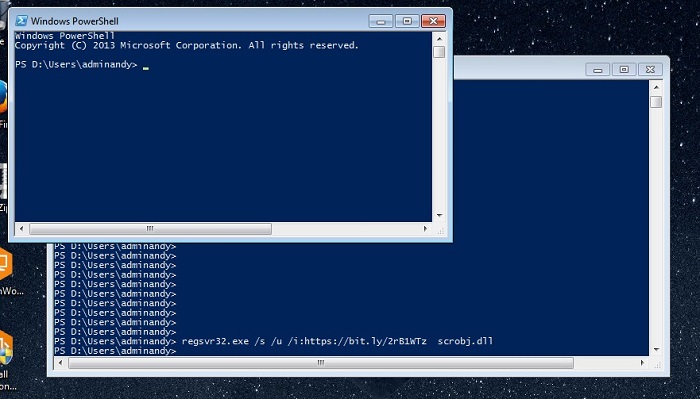Maximize the background PowerShell window
The height and width of the screenshot is (399, 700).
(624, 70)
